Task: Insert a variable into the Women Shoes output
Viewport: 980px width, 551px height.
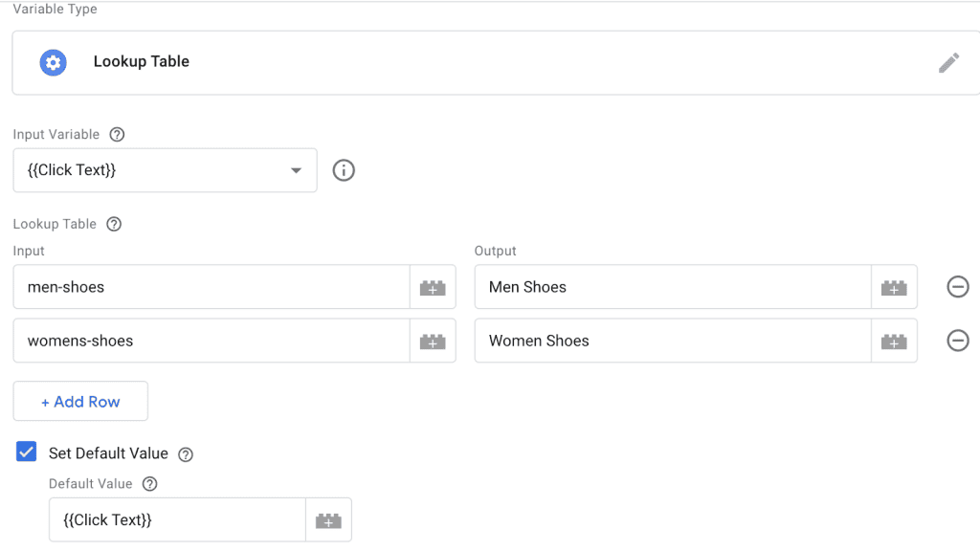Action: pos(894,341)
